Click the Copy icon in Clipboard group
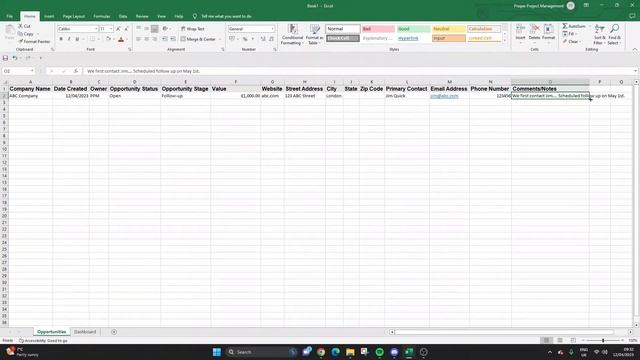This screenshot has height=360, width=640. [x=20, y=34]
